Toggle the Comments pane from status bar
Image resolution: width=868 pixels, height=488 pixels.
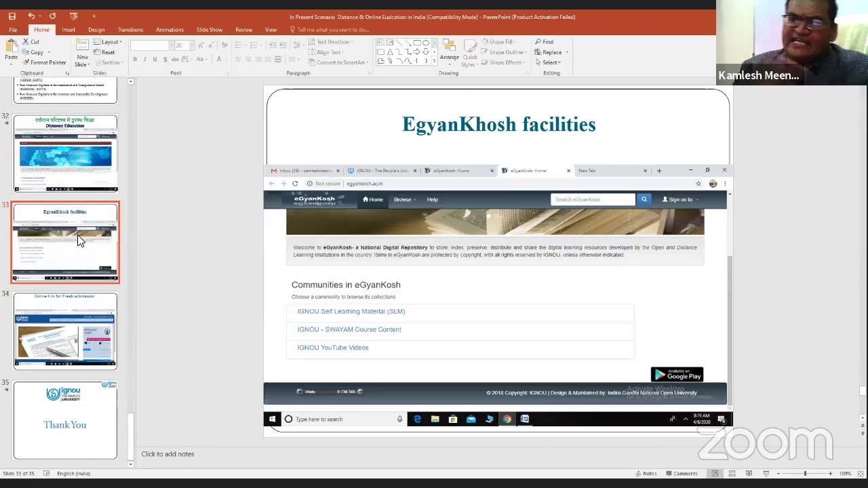pyautogui.click(x=682, y=473)
